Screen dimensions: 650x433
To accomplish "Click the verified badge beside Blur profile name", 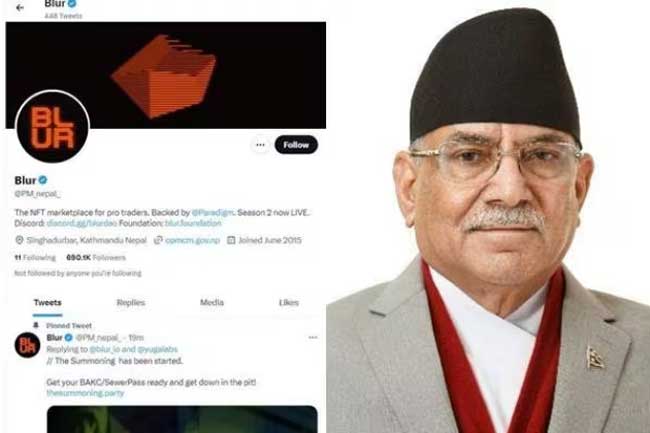I will coord(43,180).
